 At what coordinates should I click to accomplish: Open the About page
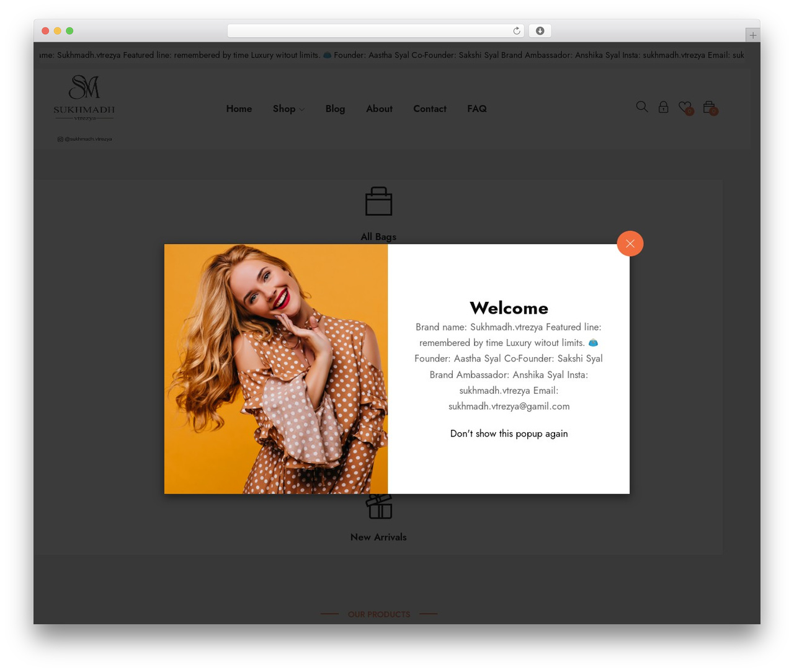click(379, 108)
